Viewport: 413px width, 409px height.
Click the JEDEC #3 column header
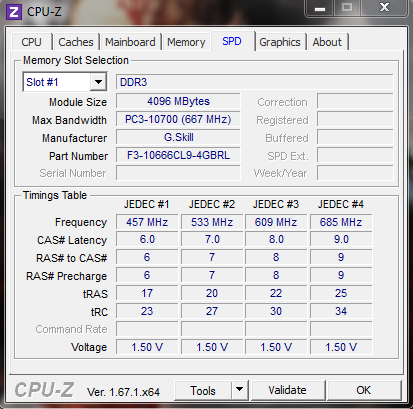pyautogui.click(x=276, y=204)
